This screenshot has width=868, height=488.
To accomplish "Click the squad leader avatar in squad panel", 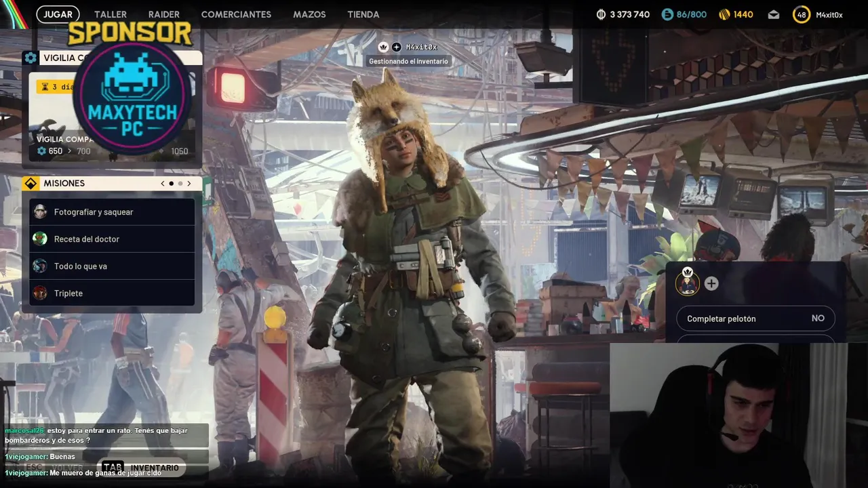I will [687, 282].
